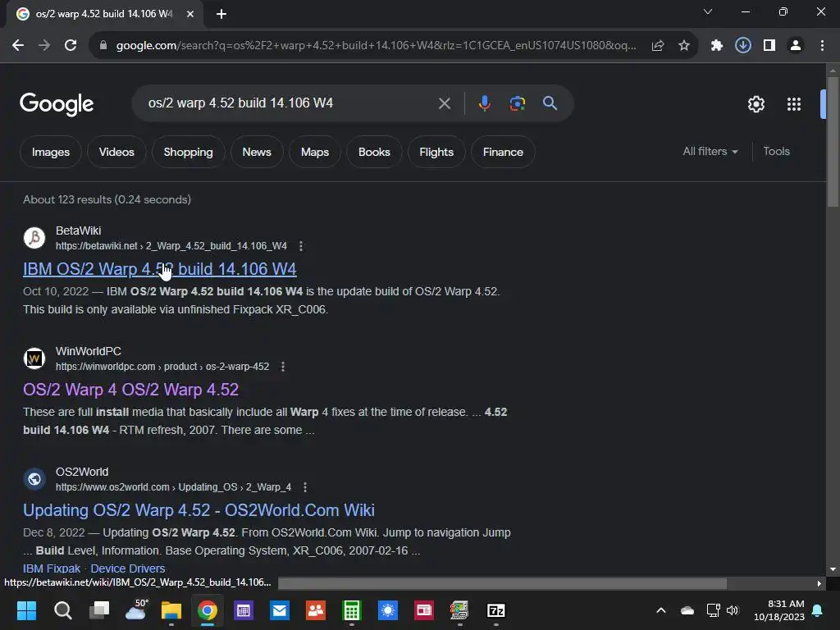Open the volume speaker tray icon

(733, 610)
